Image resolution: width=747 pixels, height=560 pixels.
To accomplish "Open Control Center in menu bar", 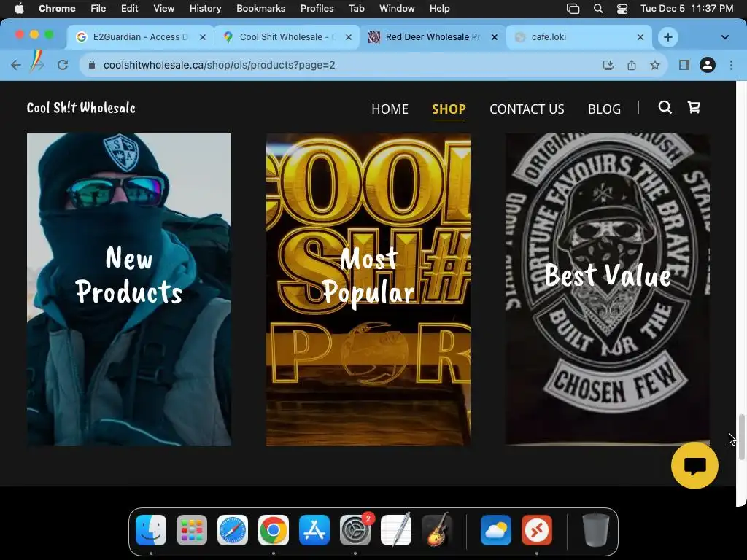I will click(622, 9).
